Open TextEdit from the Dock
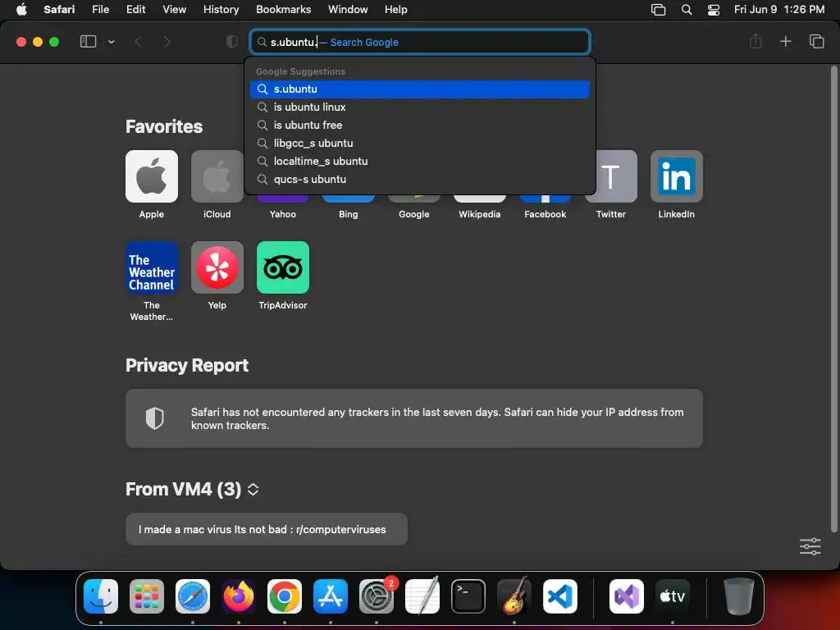 pos(422,596)
